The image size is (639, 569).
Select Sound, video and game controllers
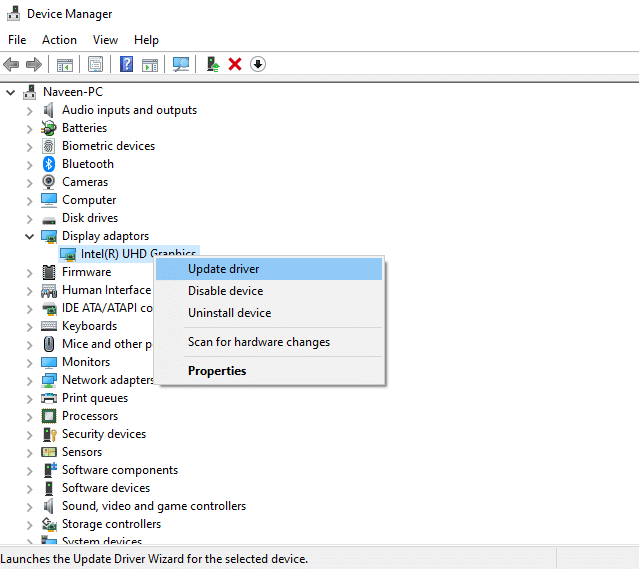[x=153, y=506]
